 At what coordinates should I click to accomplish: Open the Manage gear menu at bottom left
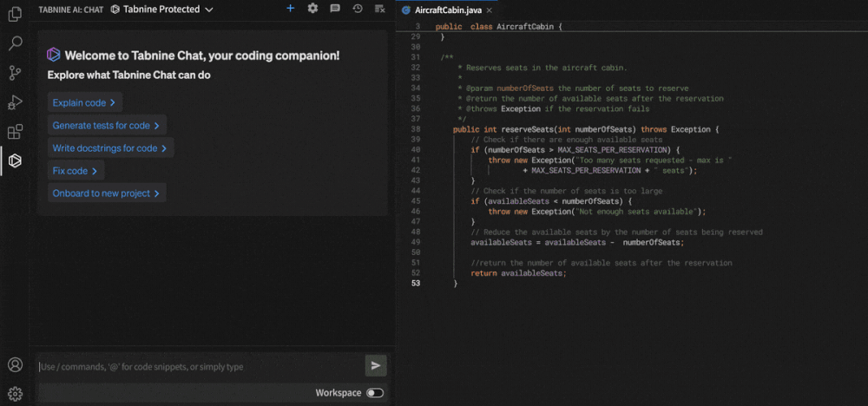point(15,393)
